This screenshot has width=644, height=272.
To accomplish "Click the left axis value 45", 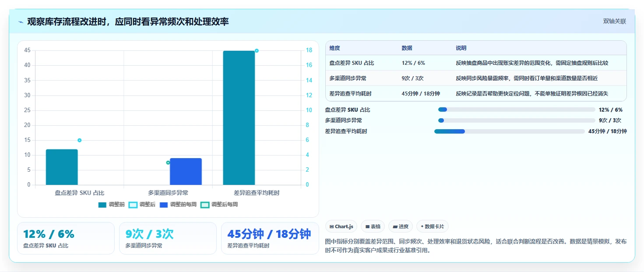I will (x=27, y=50).
